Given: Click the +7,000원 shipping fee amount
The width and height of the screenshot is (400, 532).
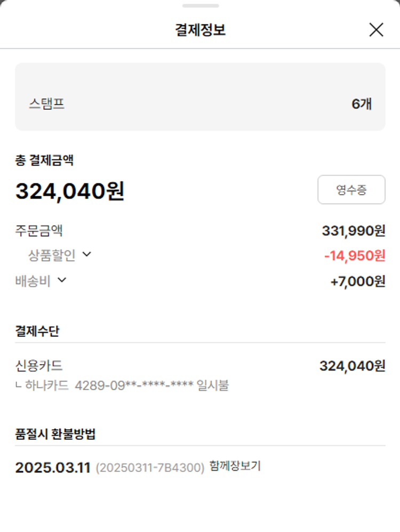Looking at the screenshot, I should pos(357,281).
